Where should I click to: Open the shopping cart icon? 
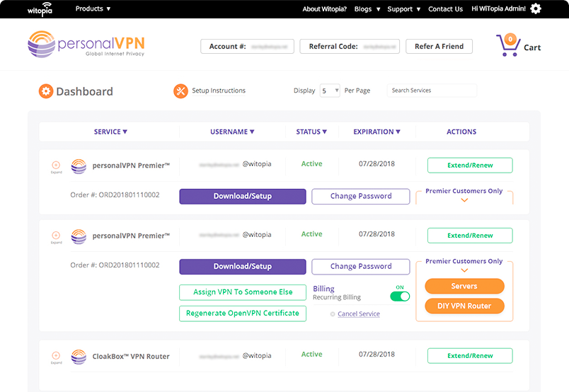point(508,45)
